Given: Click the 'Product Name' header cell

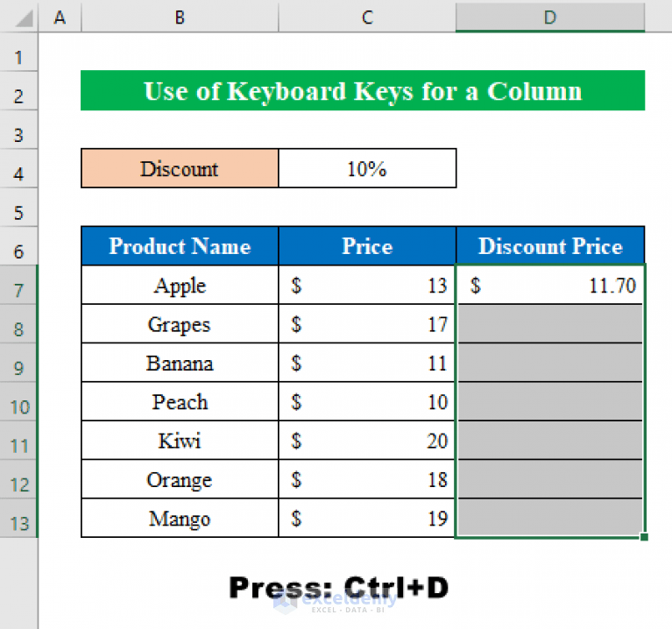Looking at the screenshot, I should [180, 246].
